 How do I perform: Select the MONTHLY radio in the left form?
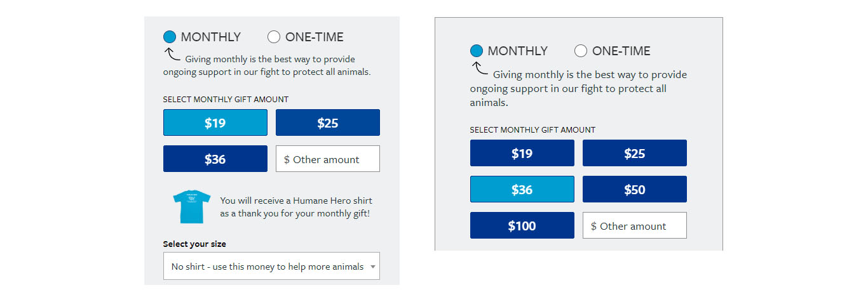170,37
